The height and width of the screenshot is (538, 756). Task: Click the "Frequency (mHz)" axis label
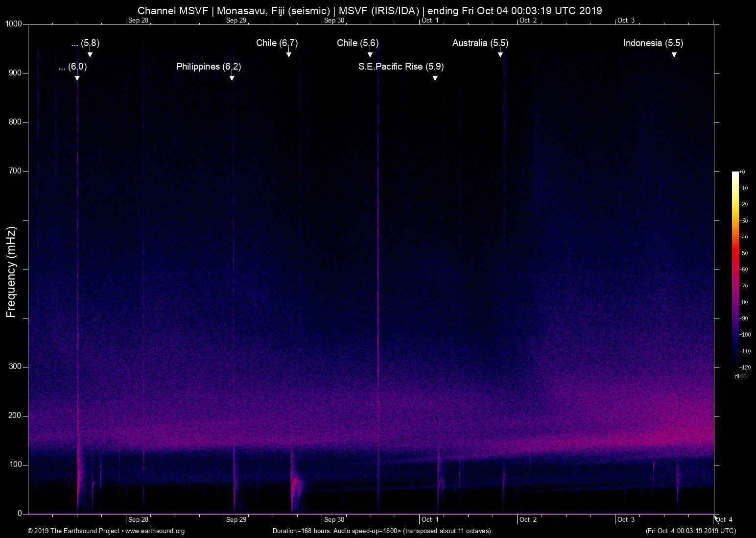pyautogui.click(x=11, y=272)
